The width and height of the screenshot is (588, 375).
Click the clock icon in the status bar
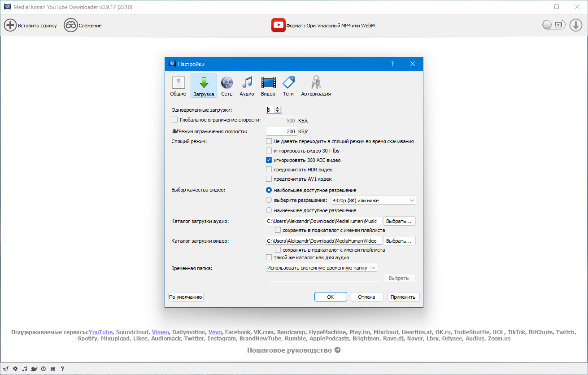[44, 369]
